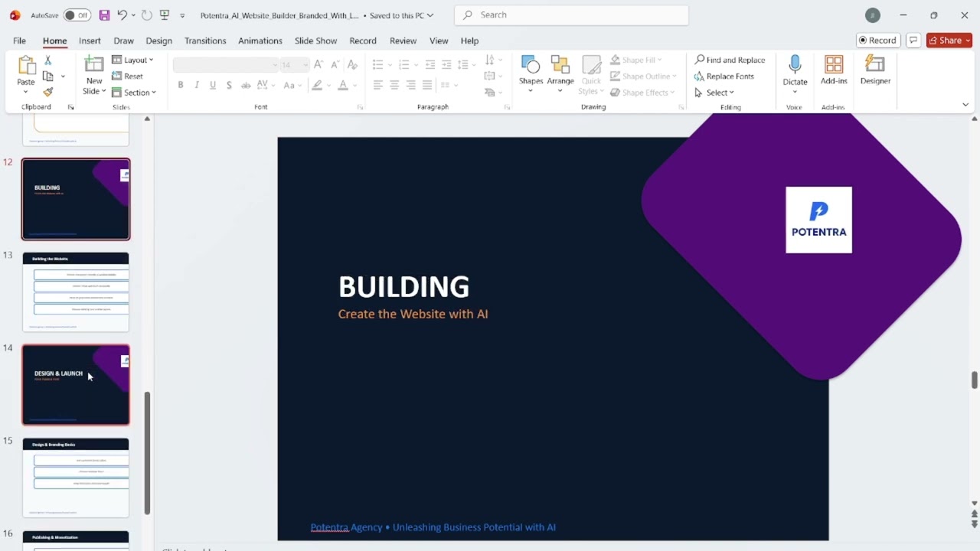The height and width of the screenshot is (551, 980).
Task: Open the font size dropdown
Action: click(x=305, y=65)
